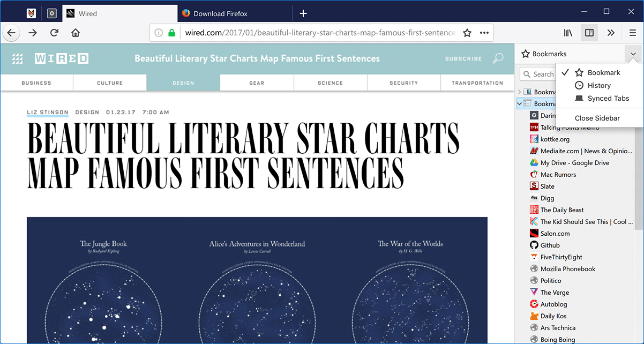The width and height of the screenshot is (644, 344).
Task: Expand the collapsed Bookmarks folder row
Action: tap(519, 92)
